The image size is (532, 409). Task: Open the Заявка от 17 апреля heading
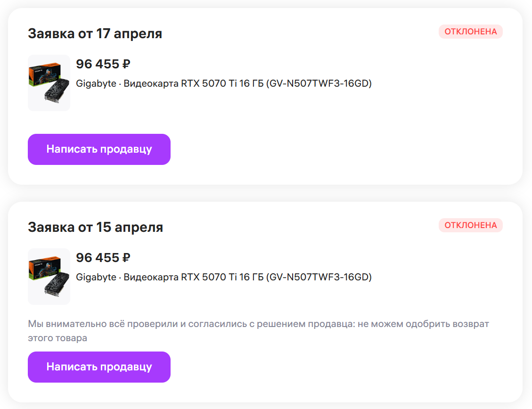pyautogui.click(x=95, y=34)
